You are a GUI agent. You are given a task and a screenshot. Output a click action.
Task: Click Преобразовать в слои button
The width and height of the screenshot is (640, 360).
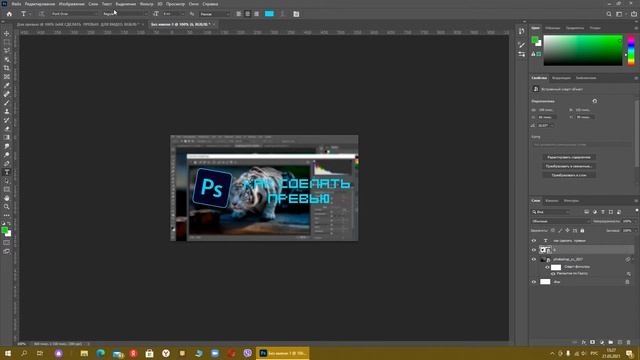click(x=569, y=175)
